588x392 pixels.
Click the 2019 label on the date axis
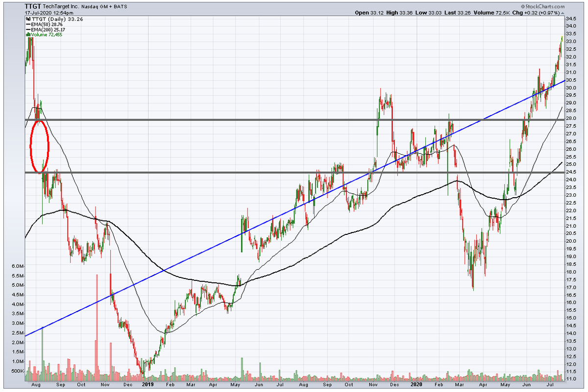point(148,385)
